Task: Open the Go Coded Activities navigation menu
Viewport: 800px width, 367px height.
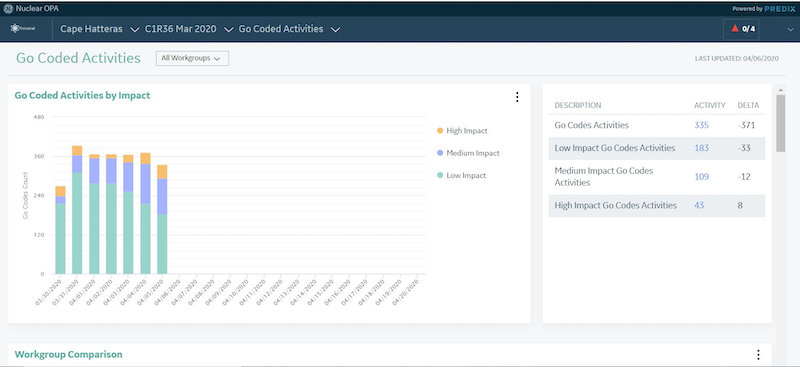Action: [289, 29]
